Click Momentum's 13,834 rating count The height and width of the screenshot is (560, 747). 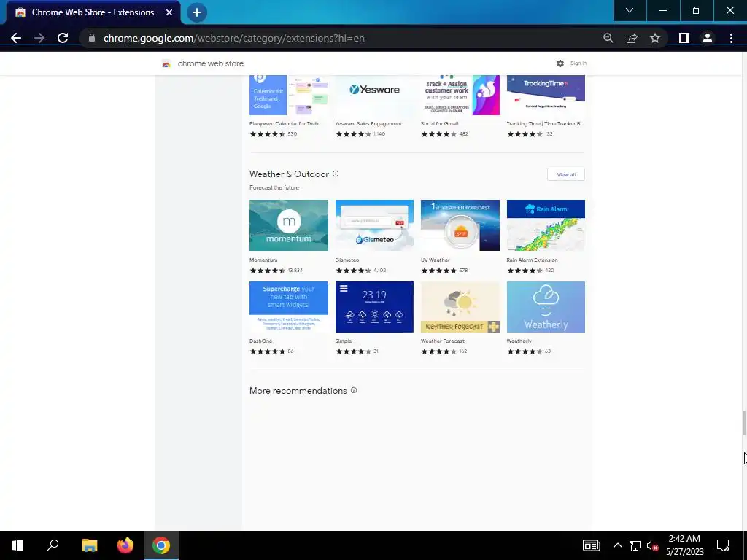(x=295, y=271)
